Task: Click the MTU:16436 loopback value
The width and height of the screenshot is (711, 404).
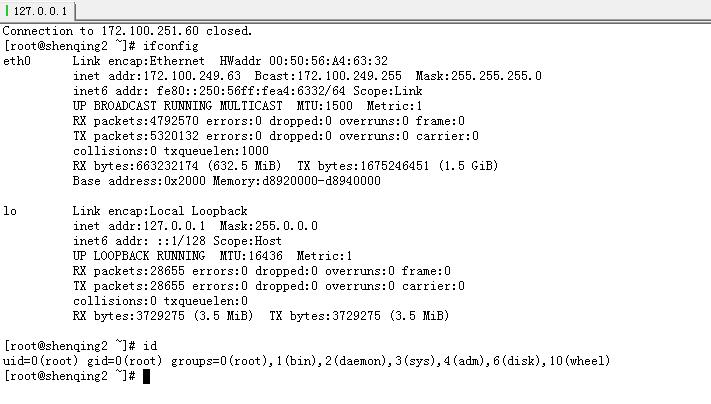Action: coord(251,256)
